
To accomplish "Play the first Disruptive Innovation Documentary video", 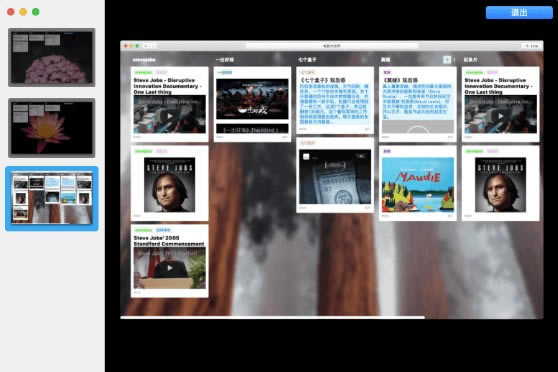I will pos(170,116).
